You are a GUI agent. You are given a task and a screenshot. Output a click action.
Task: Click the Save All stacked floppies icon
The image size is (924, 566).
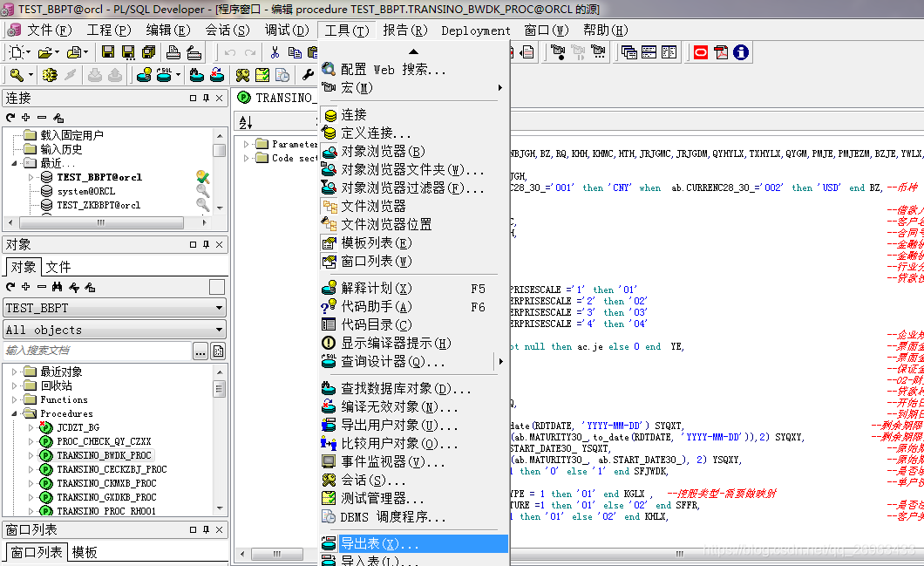coord(148,51)
